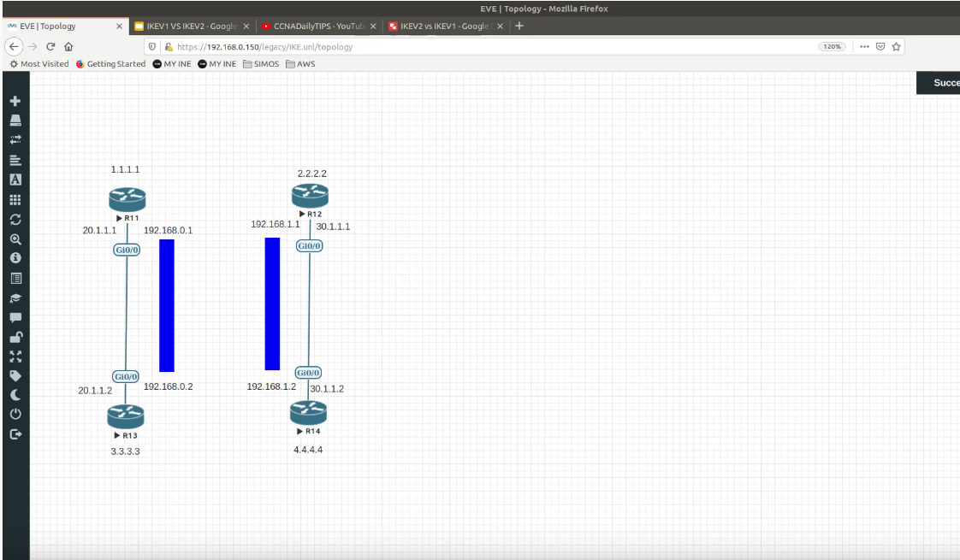
Task: Open the SIMOS bookmarks folder
Action: click(261, 63)
